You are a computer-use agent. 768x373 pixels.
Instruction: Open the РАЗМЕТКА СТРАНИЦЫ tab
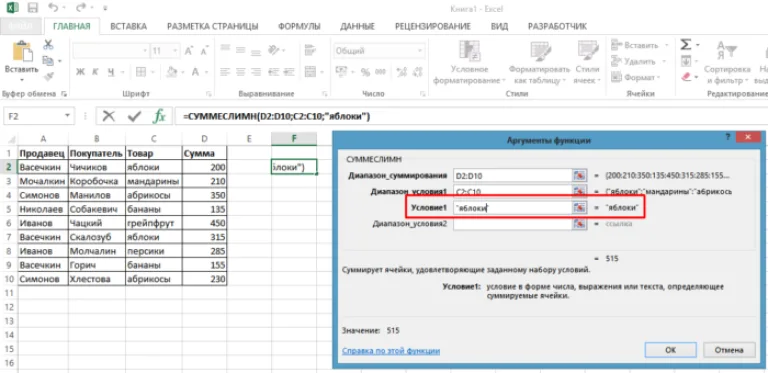(213, 26)
